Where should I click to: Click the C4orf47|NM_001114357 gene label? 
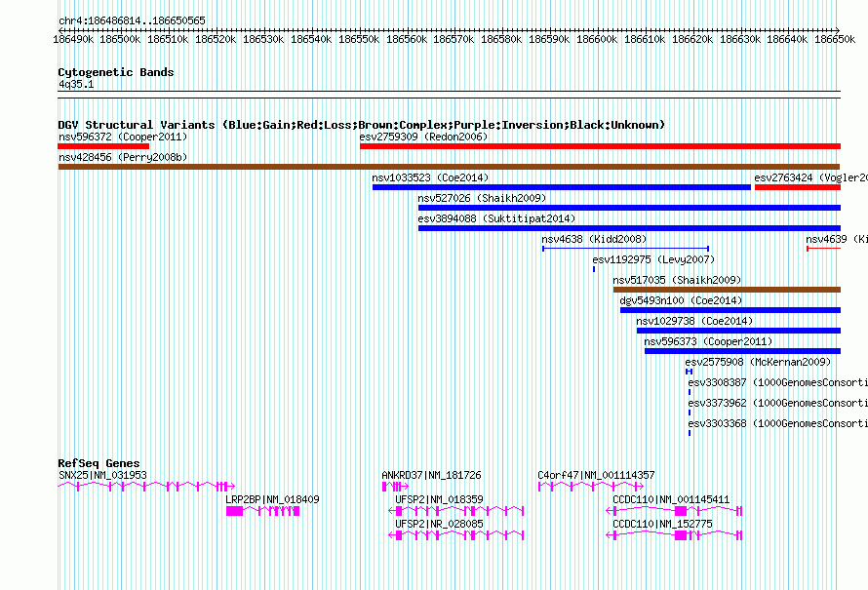(x=596, y=475)
